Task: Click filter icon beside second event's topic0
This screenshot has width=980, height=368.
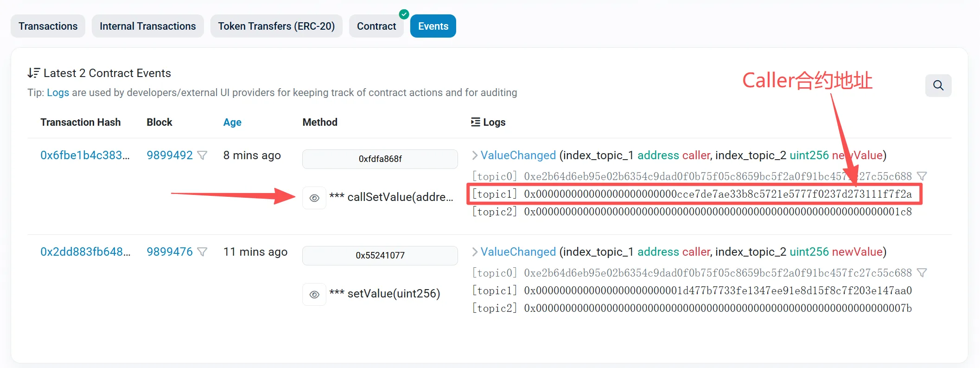Action: coord(922,273)
